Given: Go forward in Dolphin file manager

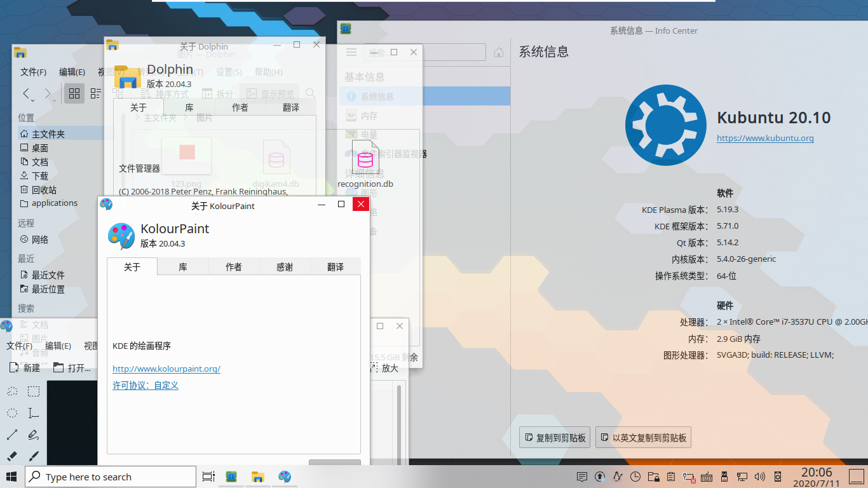Looking at the screenshot, I should pyautogui.click(x=48, y=94).
